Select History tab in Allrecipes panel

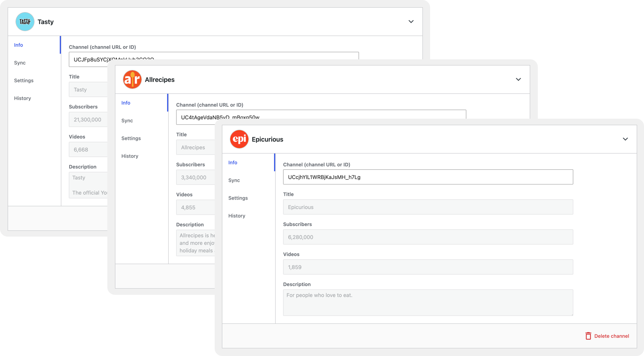click(130, 156)
